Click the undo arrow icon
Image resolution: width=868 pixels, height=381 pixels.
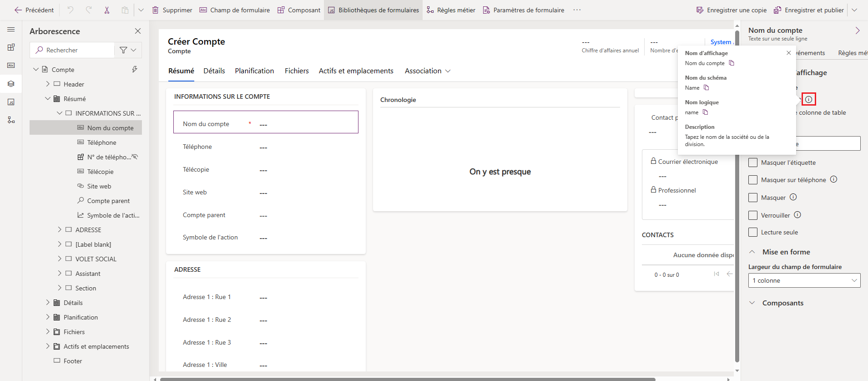(x=70, y=10)
